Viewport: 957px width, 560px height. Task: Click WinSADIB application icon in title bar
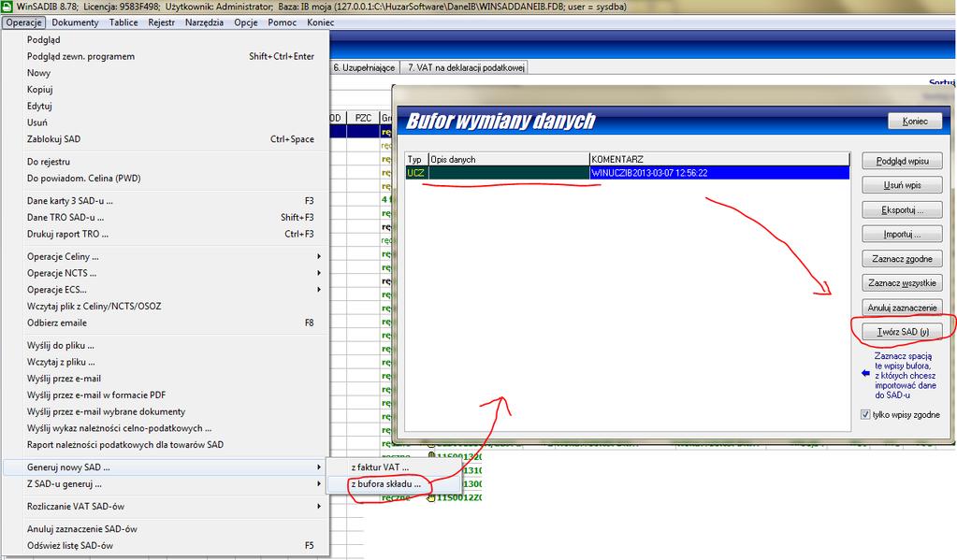(x=7, y=7)
